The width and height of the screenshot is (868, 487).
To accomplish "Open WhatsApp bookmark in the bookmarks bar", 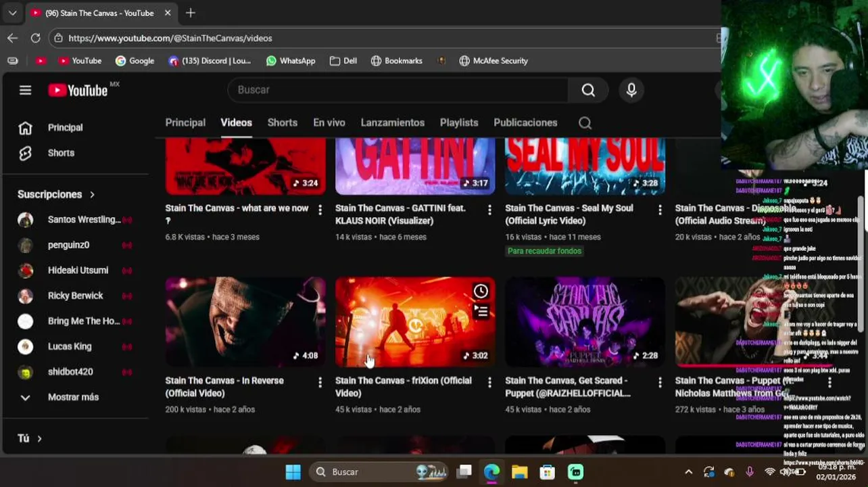I will click(x=291, y=61).
